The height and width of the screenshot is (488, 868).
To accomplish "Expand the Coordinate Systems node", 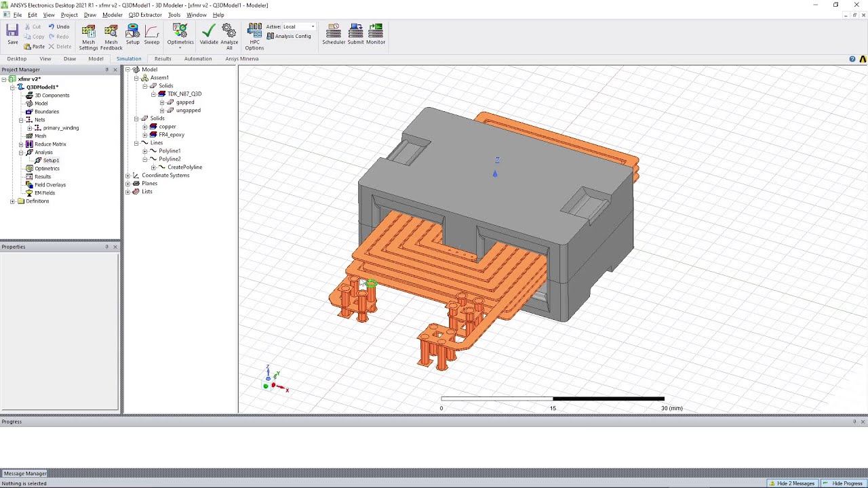I will click(127, 176).
